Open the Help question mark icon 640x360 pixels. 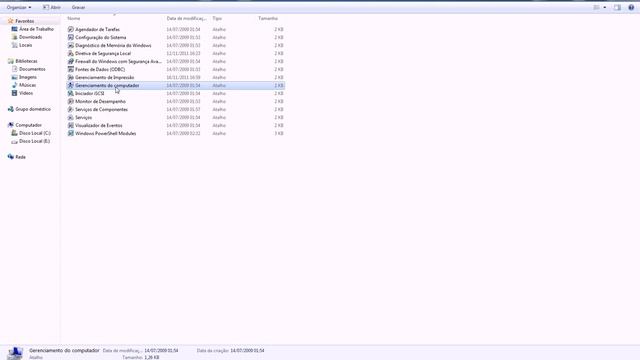click(x=631, y=7)
